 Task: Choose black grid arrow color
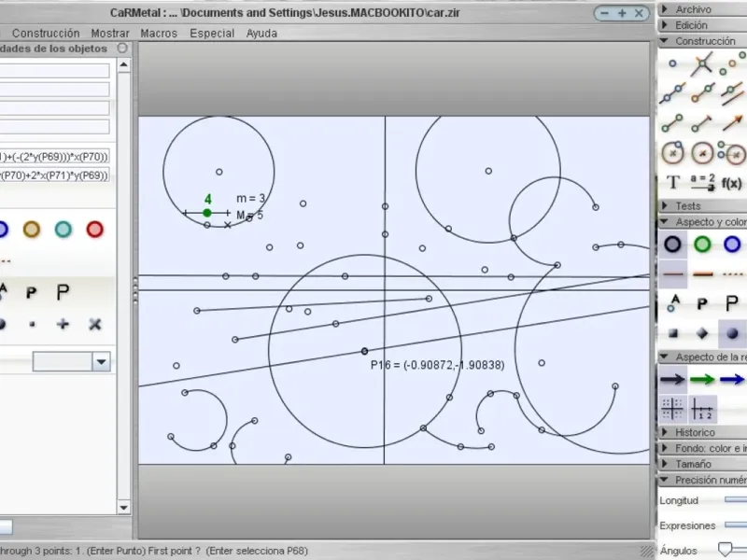coord(672,379)
